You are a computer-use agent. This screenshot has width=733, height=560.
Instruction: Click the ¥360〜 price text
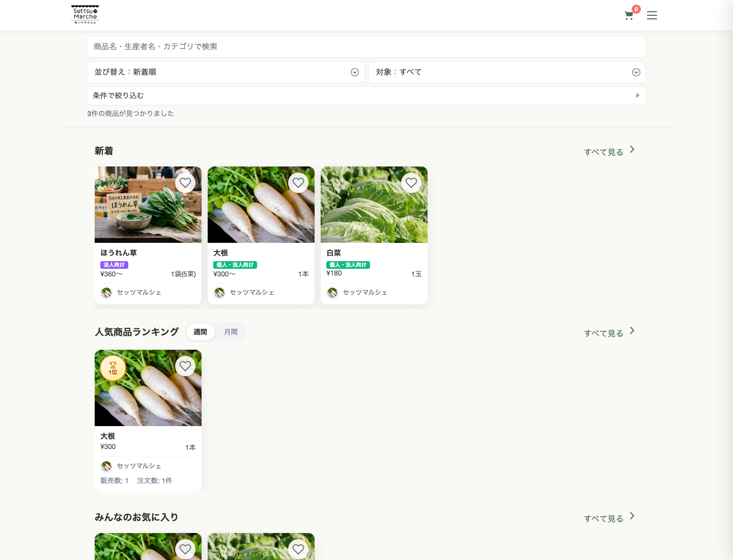click(111, 274)
